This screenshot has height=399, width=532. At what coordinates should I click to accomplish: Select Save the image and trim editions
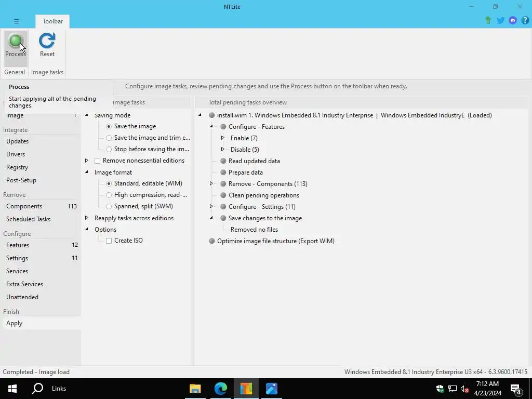(109, 138)
